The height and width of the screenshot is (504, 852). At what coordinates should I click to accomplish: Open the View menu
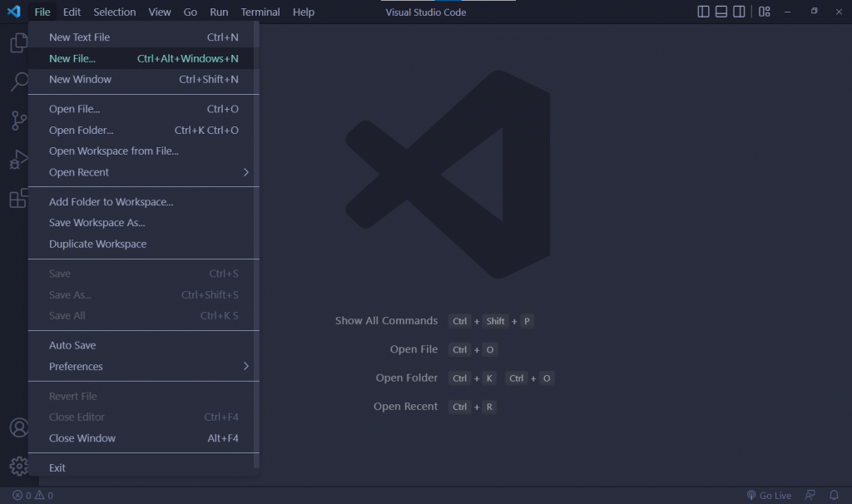[x=160, y=12]
